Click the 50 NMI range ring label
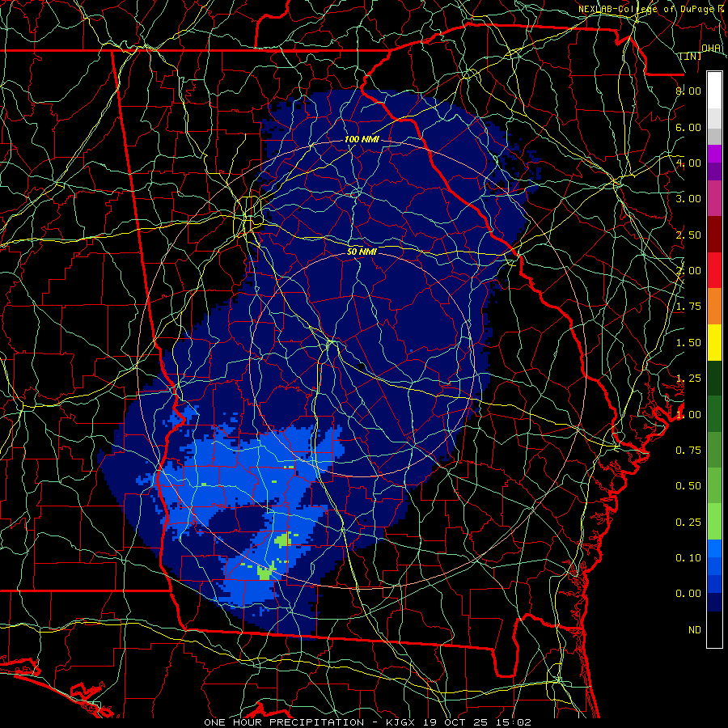728x728 pixels. 362,252
